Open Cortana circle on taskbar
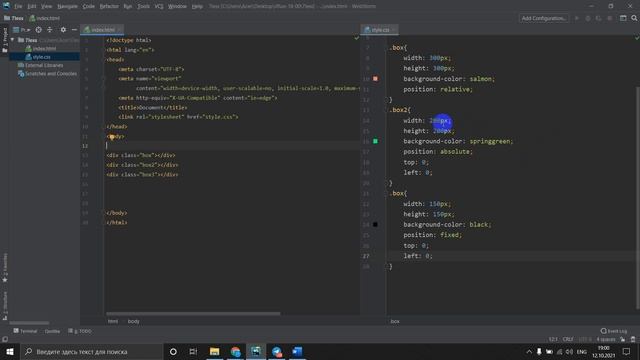 (x=173, y=351)
